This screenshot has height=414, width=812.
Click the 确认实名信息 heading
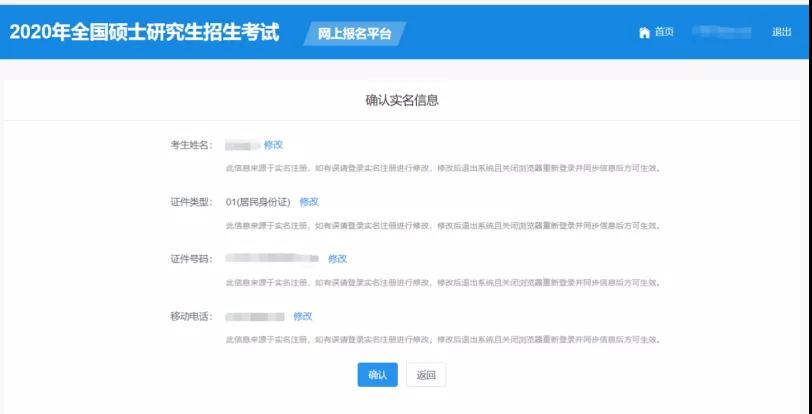point(402,101)
